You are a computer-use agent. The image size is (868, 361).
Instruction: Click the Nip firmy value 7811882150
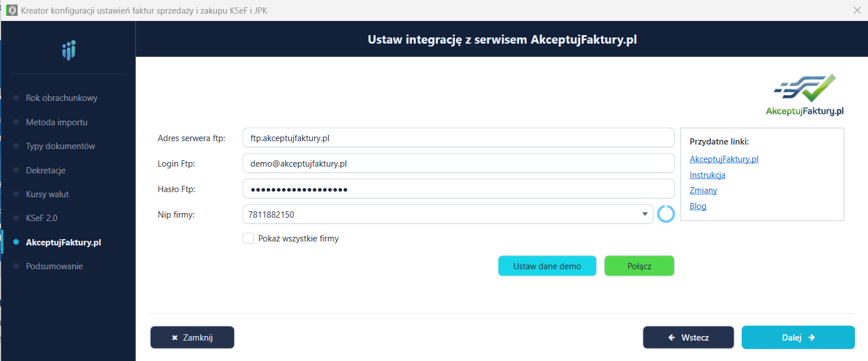271,215
